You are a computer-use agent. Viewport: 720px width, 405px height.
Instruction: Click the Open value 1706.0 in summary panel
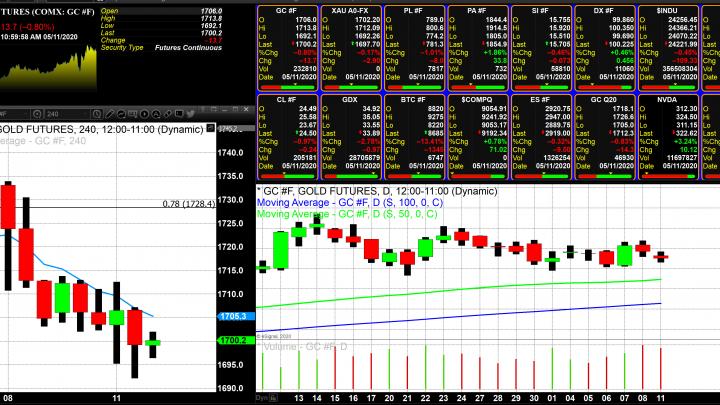[x=211, y=11]
